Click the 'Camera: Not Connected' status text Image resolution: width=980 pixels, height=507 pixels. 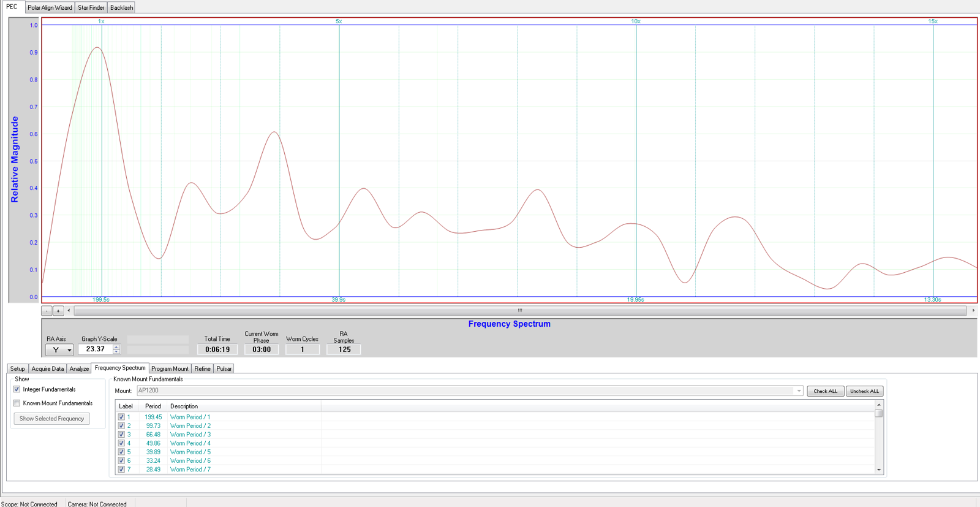tap(97, 504)
